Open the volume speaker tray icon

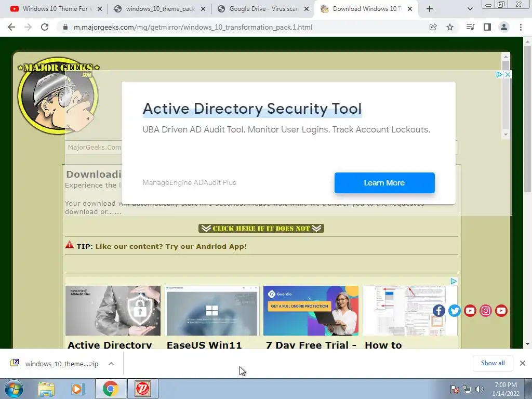480,389
